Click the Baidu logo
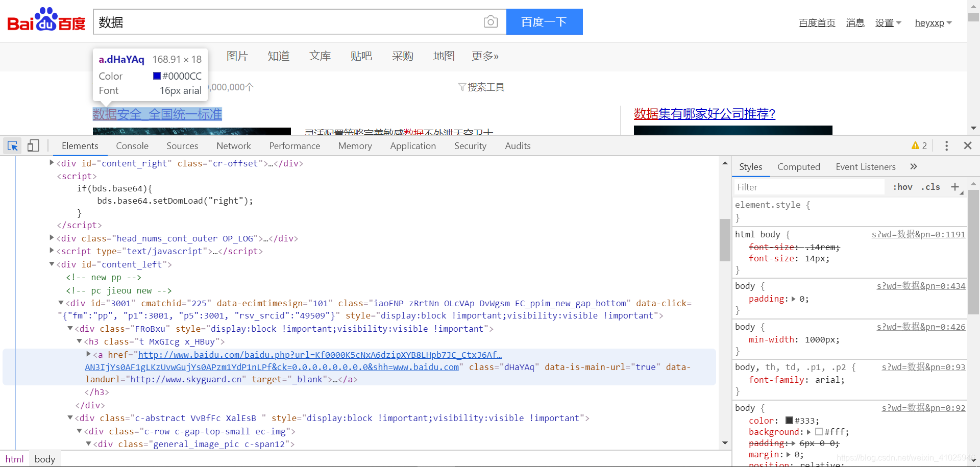This screenshot has width=980, height=467. coord(46,20)
